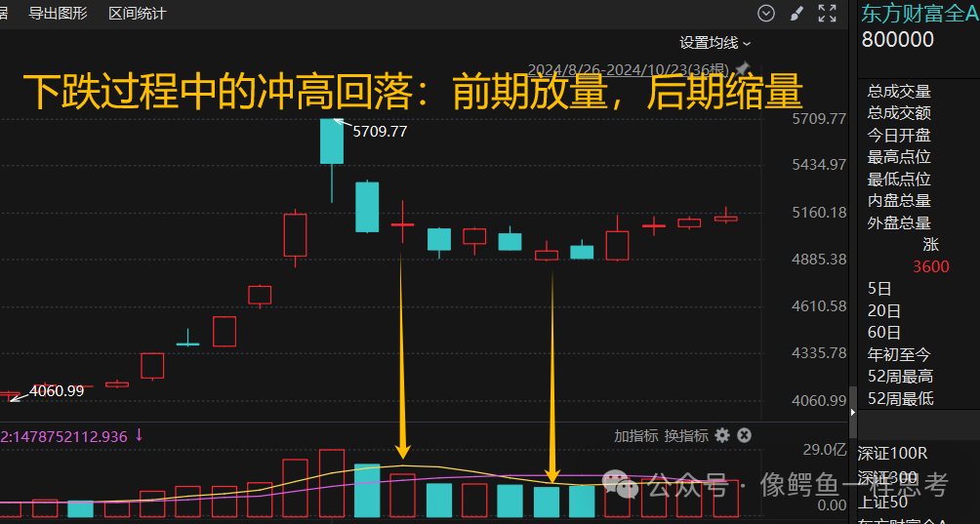Click 导出图形 in the top menu
980x524 pixels.
click(59, 13)
